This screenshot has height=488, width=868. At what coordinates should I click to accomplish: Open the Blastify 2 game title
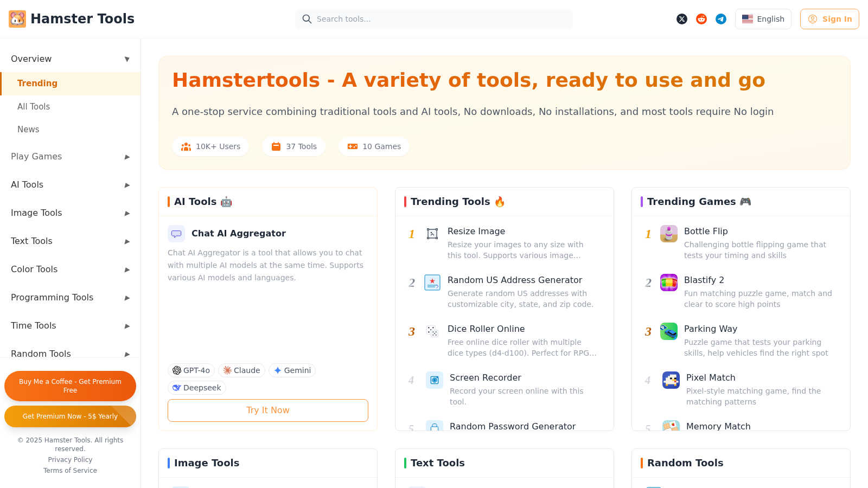coord(704,280)
